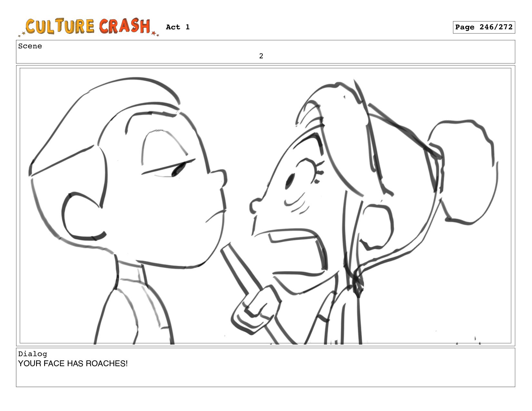Click the 'YOUR FACE HAS ROACHES!' dialog text
The width and height of the screenshot is (532, 411).
tap(73, 364)
